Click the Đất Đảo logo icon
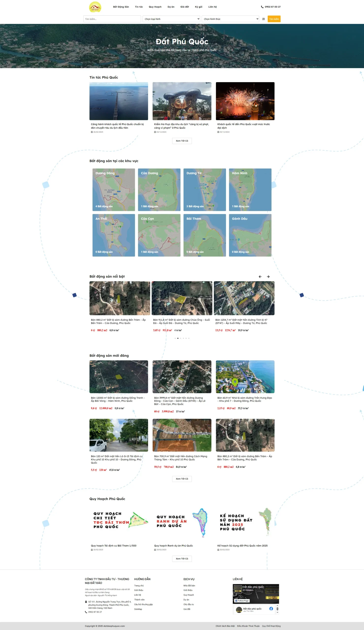The image size is (364, 630). tap(95, 7)
